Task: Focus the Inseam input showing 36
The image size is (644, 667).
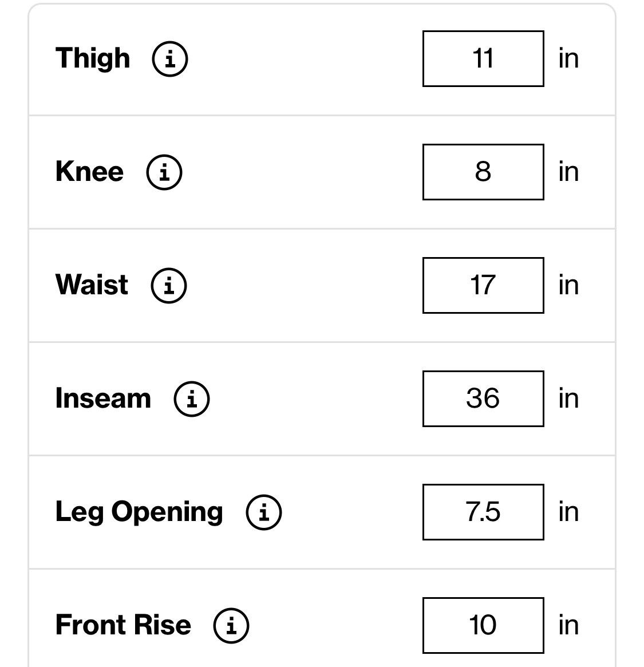Action: pos(483,399)
